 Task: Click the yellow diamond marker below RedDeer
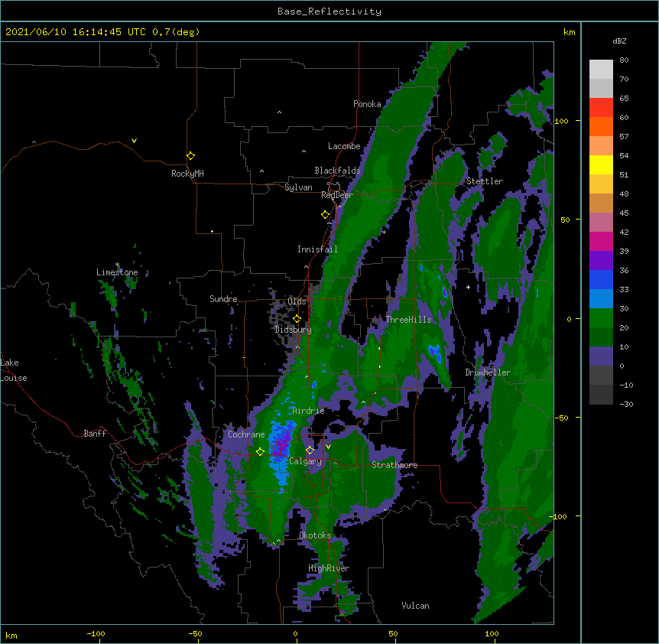(326, 215)
